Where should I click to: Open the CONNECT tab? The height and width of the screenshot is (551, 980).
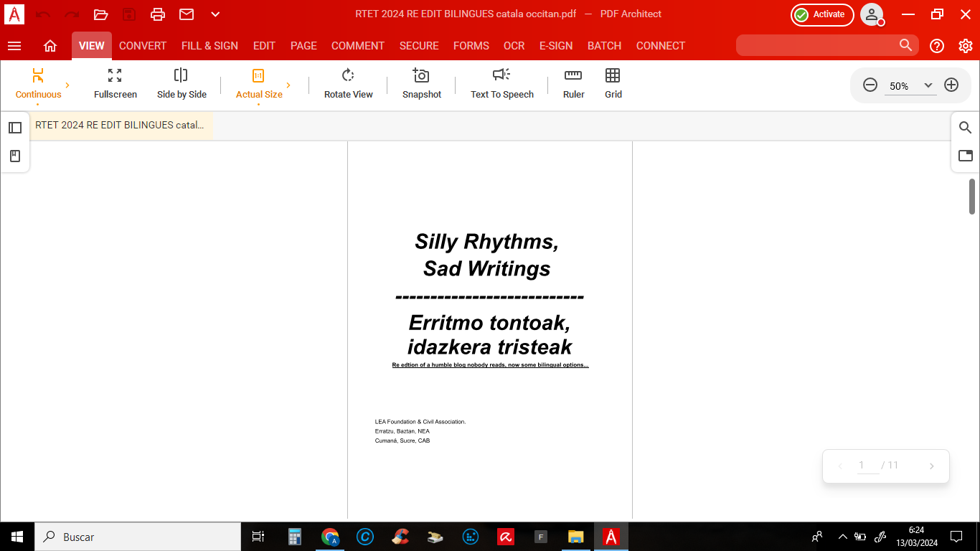coord(661,46)
